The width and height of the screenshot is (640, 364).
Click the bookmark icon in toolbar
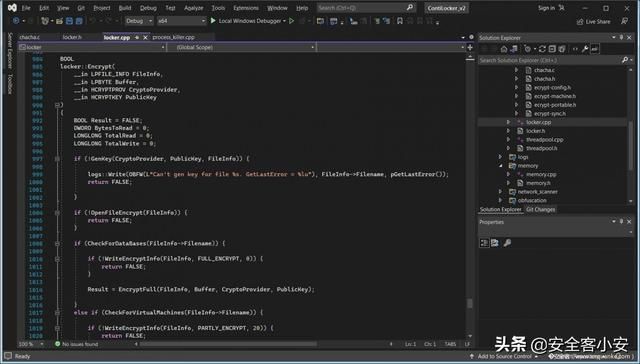[400, 21]
